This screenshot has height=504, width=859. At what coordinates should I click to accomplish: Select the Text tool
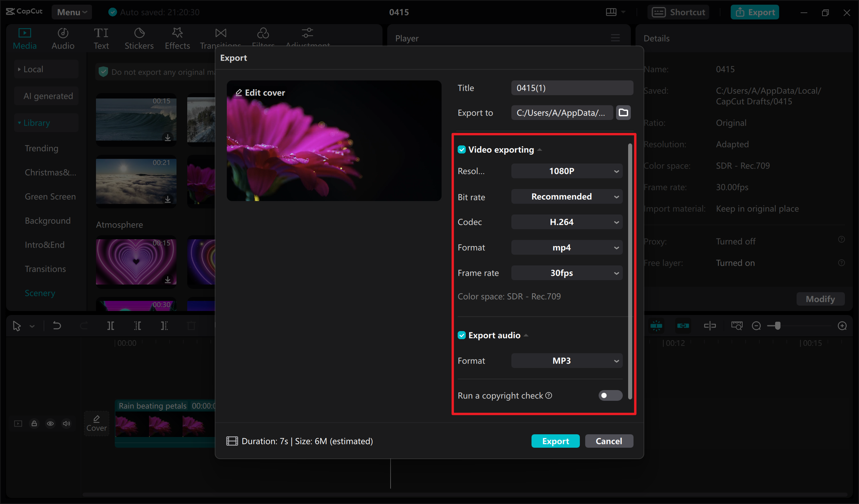101,38
